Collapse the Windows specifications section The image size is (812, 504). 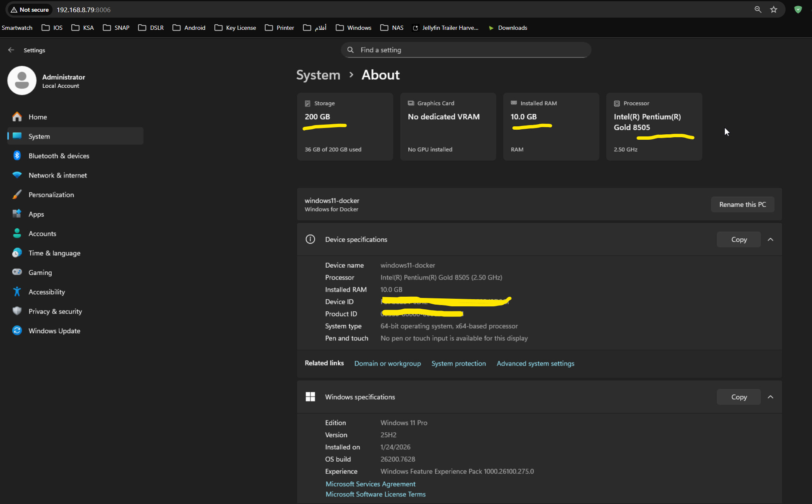point(770,397)
